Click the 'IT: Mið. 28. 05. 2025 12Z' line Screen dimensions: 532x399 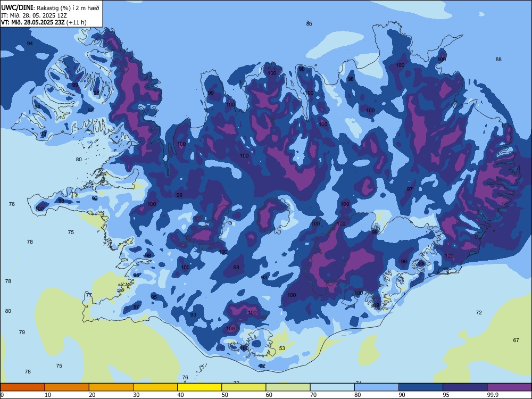click(x=34, y=15)
